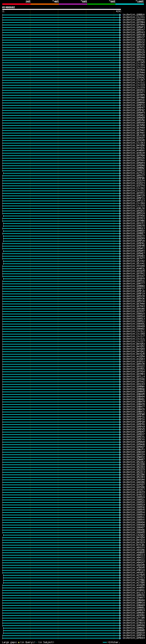Open hit label UniRef100_Q9XPK0

tap(134, 90)
